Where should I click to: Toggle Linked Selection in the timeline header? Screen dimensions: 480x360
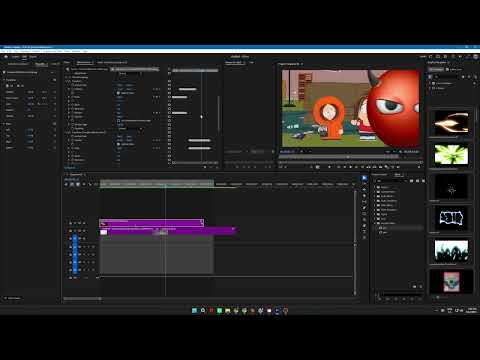(x=78, y=184)
